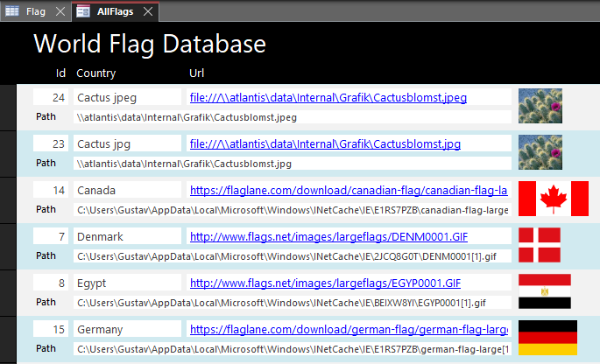Click the Path label in Egypt row
Screen dimensions: 600x364
coord(46,302)
